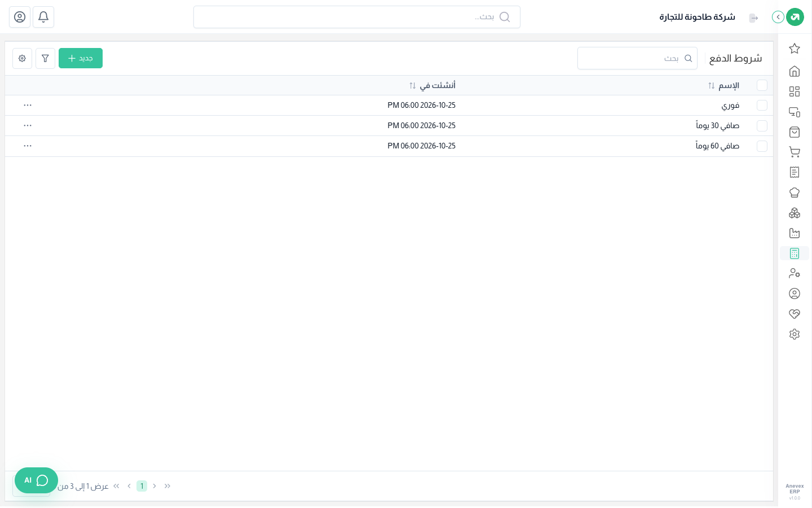The width and height of the screenshot is (812, 508).
Task: Open table settings gear icon
Action: 22,58
